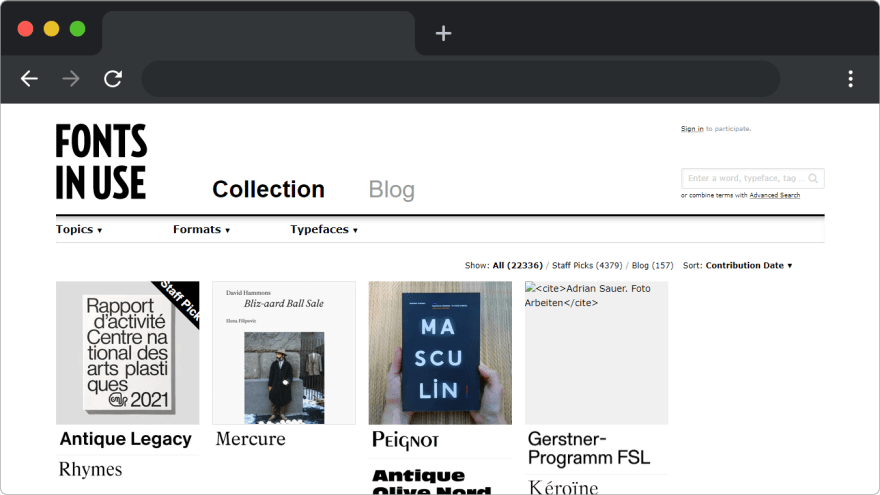
Task: Select the empty browser tab
Action: [x=258, y=33]
